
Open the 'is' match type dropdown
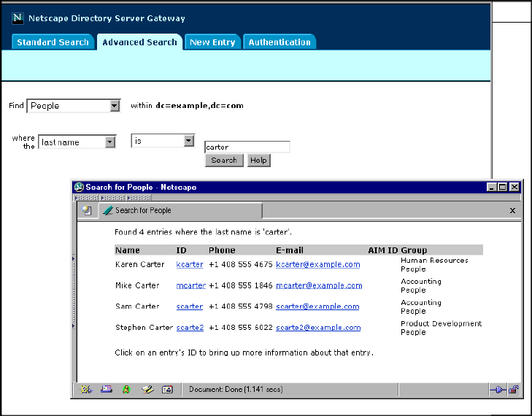(163, 141)
